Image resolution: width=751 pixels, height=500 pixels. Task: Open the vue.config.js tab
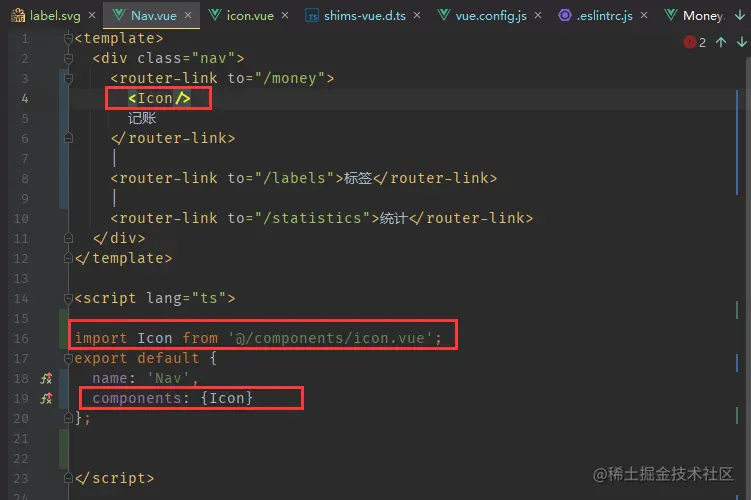coord(491,16)
